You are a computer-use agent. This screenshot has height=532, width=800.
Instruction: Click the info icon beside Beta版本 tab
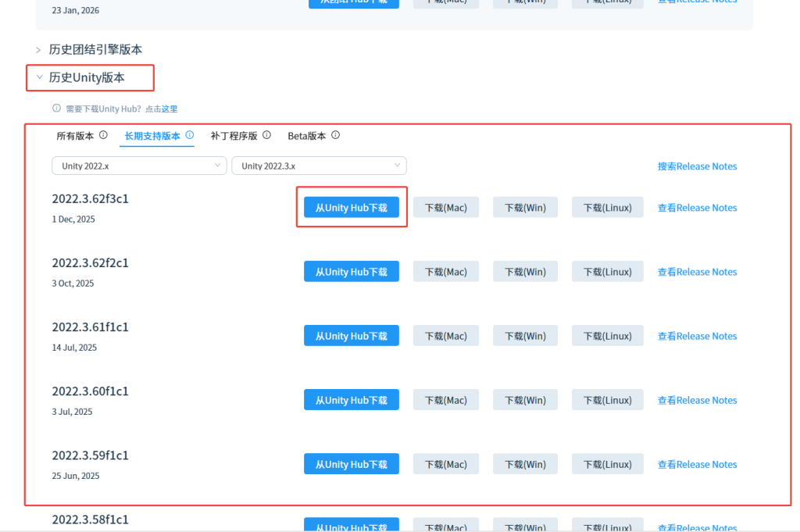pos(334,134)
